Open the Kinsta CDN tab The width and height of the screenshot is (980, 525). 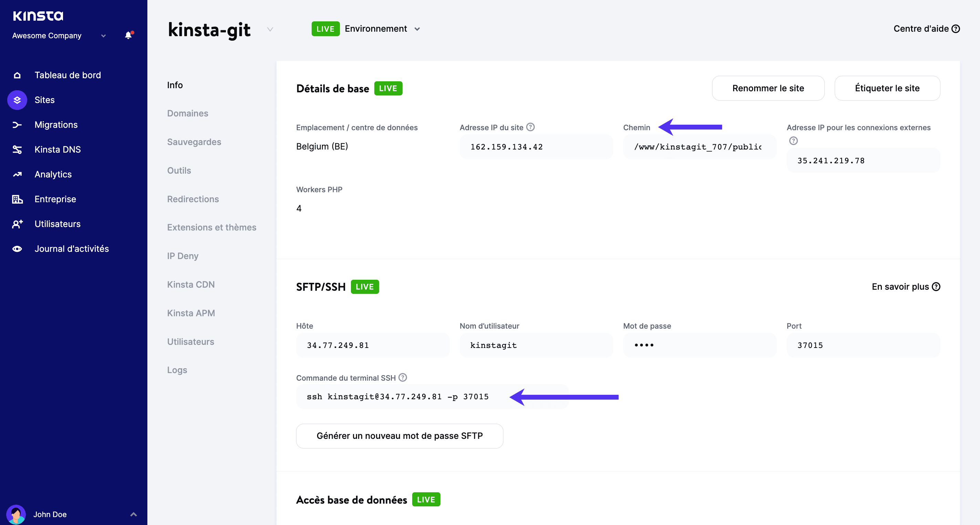pyautogui.click(x=191, y=285)
